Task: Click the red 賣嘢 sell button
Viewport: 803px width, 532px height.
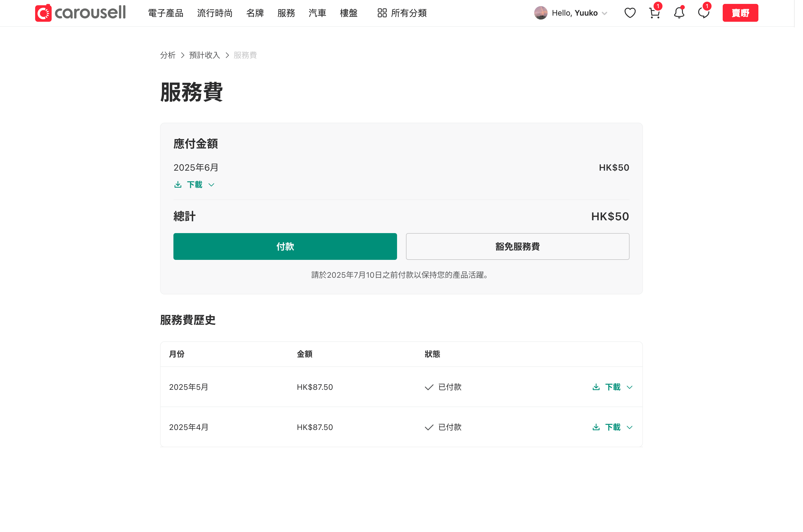Action: pyautogui.click(x=740, y=13)
